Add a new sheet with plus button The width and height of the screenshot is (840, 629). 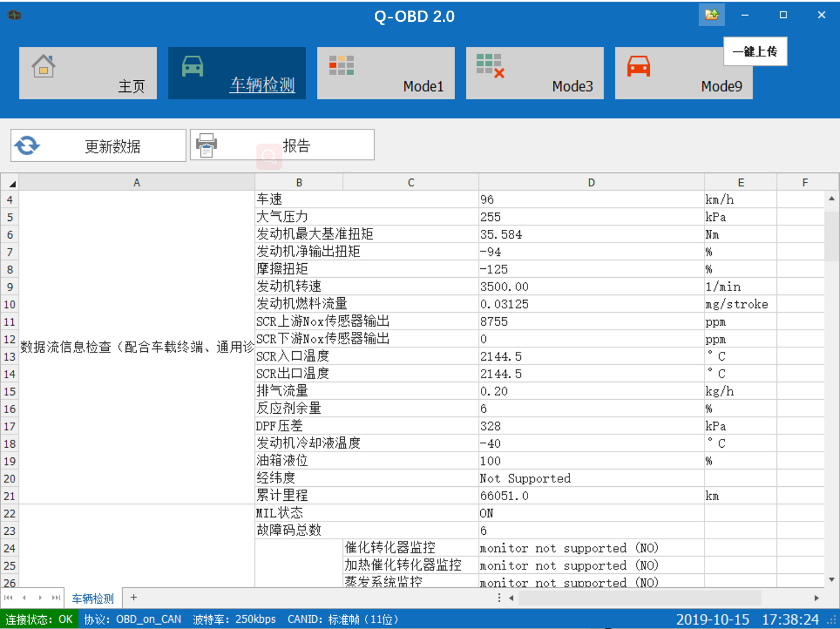[x=133, y=598]
